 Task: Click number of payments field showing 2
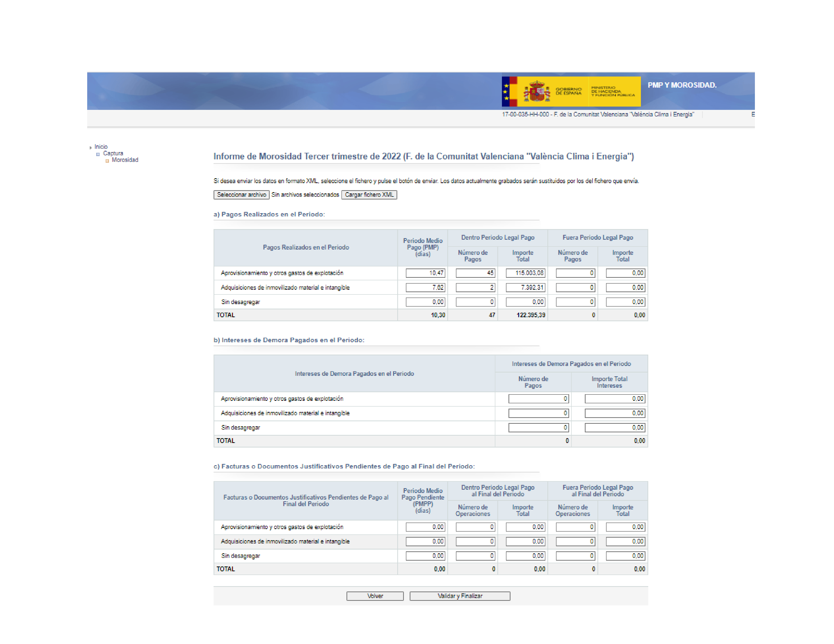[475, 287]
